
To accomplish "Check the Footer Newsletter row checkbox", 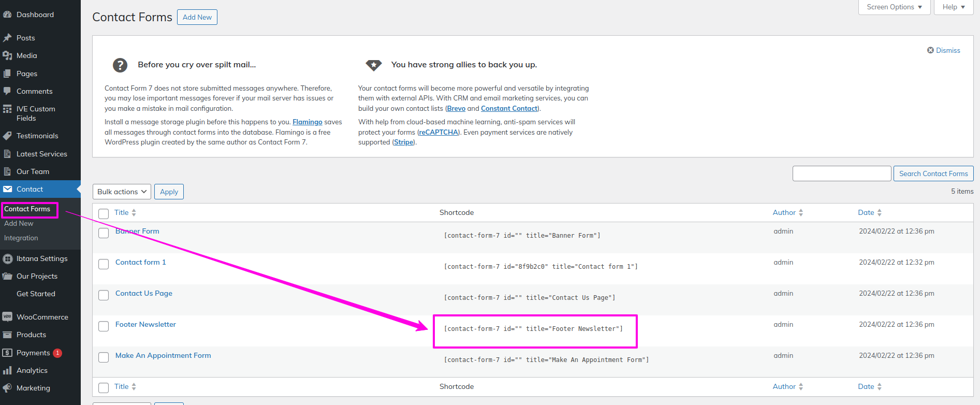I will [x=104, y=326].
